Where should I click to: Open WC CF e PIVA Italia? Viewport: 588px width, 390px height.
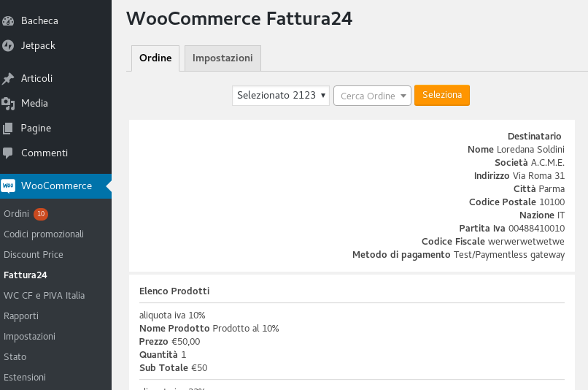[x=45, y=295]
